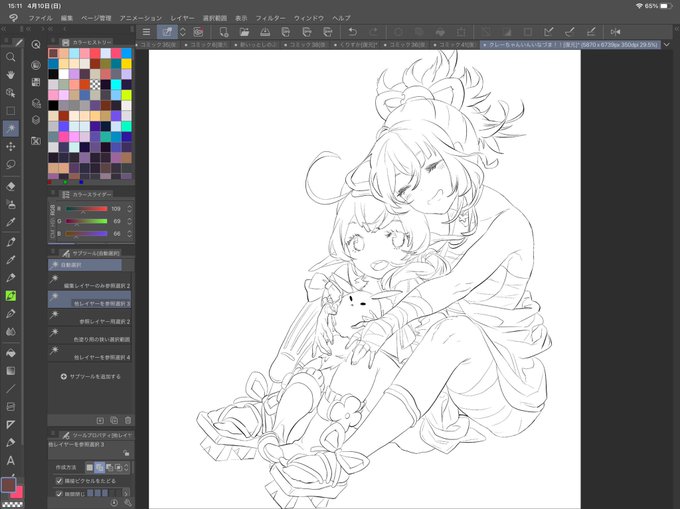
Task: Select the Blend tool with droplets icon
Action: pyautogui.click(x=11, y=332)
